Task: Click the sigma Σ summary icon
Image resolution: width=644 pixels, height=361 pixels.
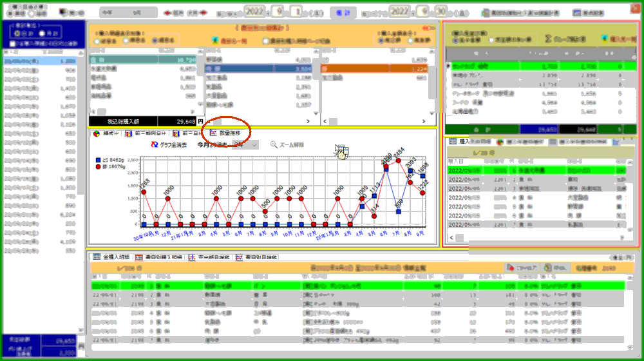Action: 548,39
